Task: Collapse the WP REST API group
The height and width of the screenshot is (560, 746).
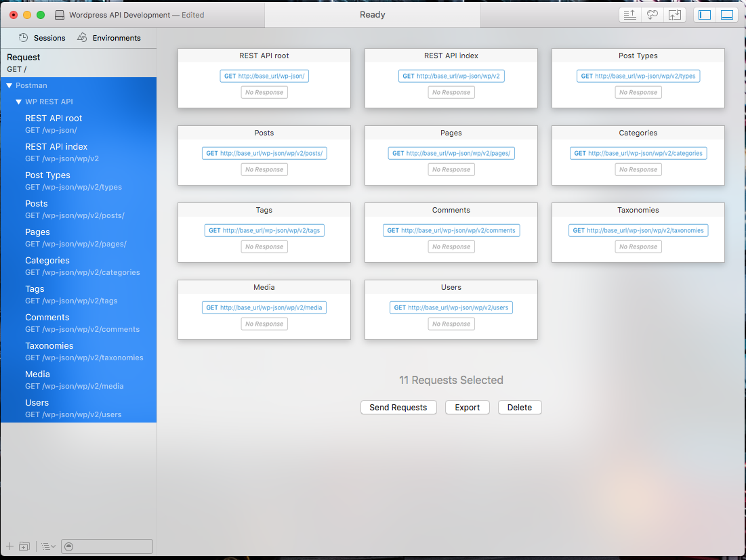Action: pyautogui.click(x=18, y=102)
